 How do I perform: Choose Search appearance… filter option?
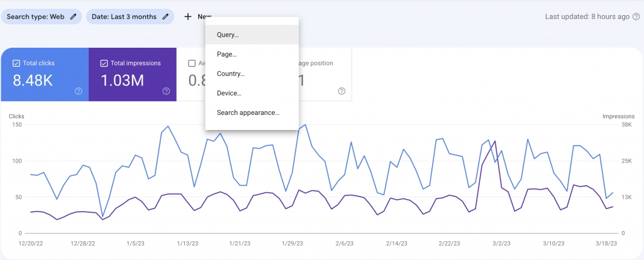248,113
